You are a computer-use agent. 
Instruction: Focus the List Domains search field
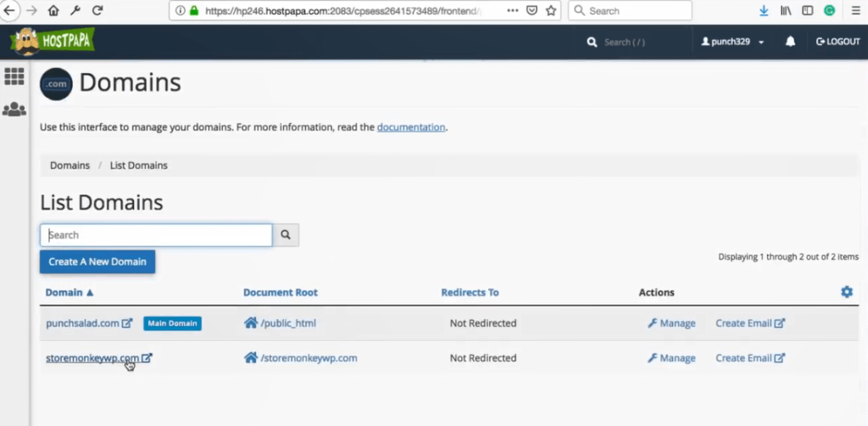click(x=156, y=235)
